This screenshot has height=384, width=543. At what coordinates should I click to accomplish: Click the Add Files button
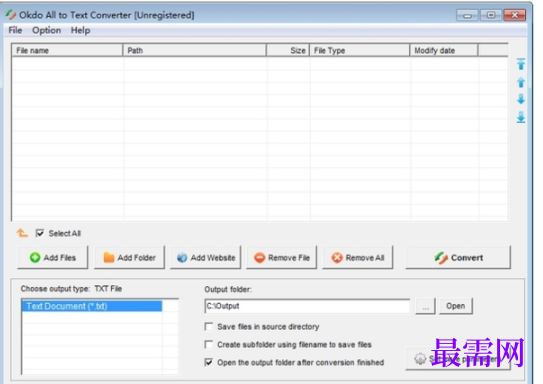point(53,258)
